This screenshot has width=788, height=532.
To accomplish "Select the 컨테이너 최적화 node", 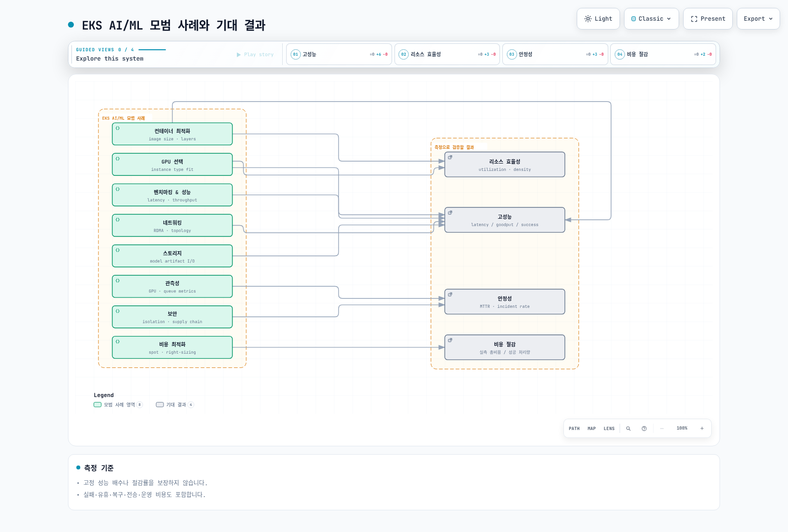I will point(172,134).
